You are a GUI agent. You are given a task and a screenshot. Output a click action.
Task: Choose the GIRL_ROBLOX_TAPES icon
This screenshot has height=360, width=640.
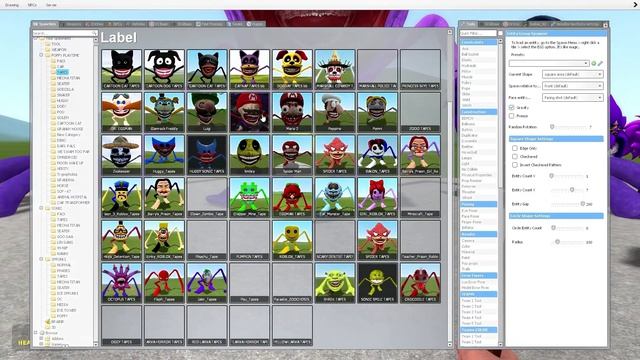click(378, 197)
